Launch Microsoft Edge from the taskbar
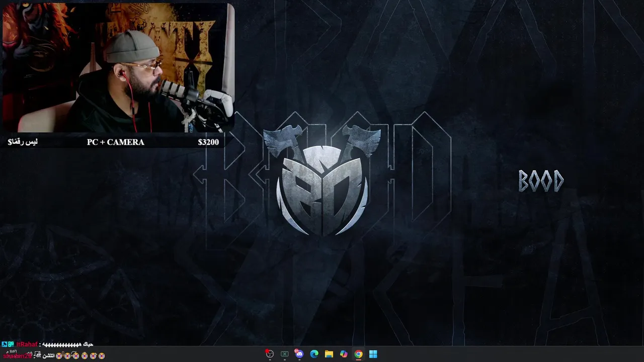 (x=314, y=354)
